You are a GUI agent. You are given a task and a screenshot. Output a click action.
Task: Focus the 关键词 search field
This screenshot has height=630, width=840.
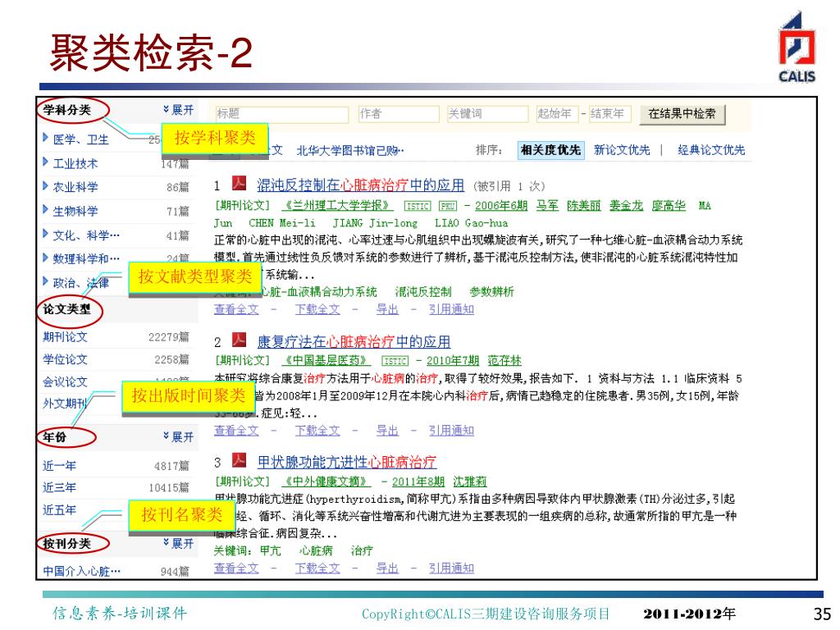pos(487,113)
